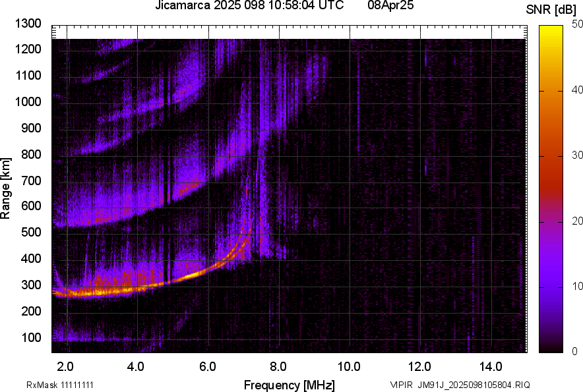Click the 'SNR [dB]' colorbar title
This screenshot has width=583, height=392.
[x=551, y=10]
